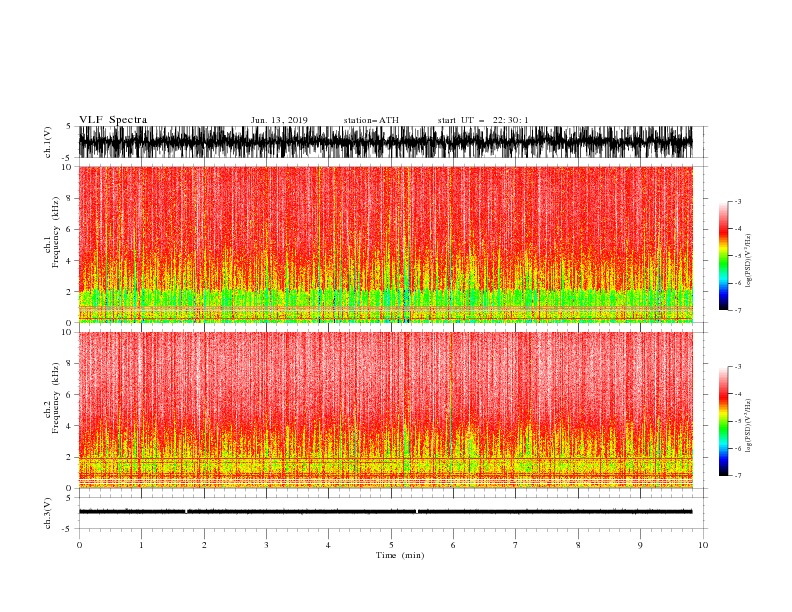Click the -3 label on ch.2 colorbar
This screenshot has width=792, height=612.
[x=738, y=367]
